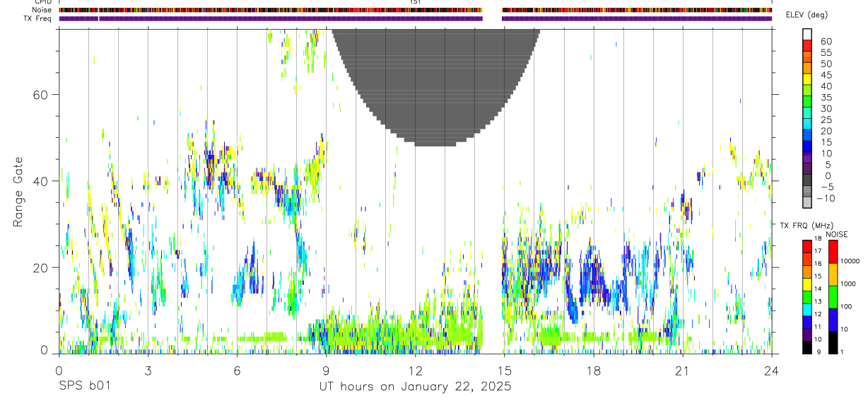The width and height of the screenshot is (868, 401).
Task: Click the 'TX Freq' row label at top left
Action: (38, 18)
